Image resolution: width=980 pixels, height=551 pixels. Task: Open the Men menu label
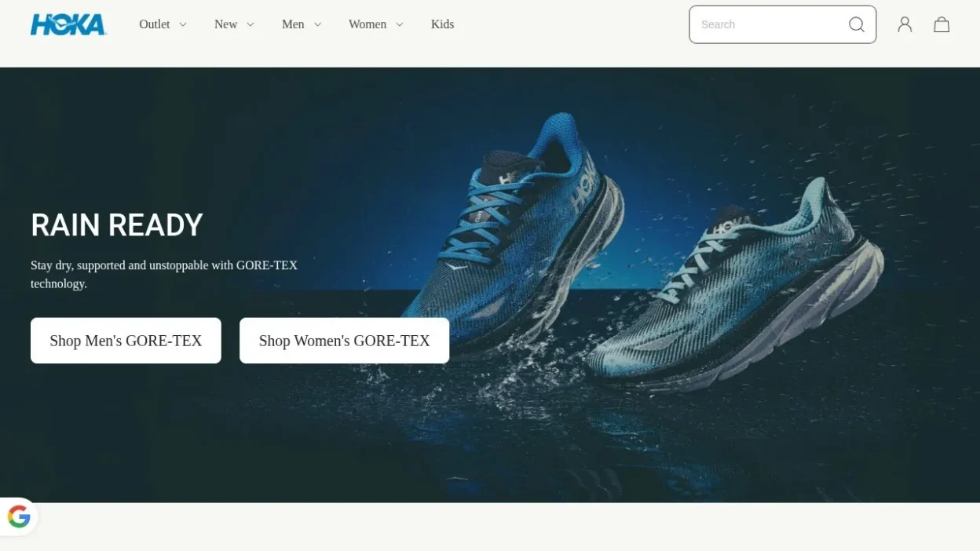pyautogui.click(x=293, y=24)
